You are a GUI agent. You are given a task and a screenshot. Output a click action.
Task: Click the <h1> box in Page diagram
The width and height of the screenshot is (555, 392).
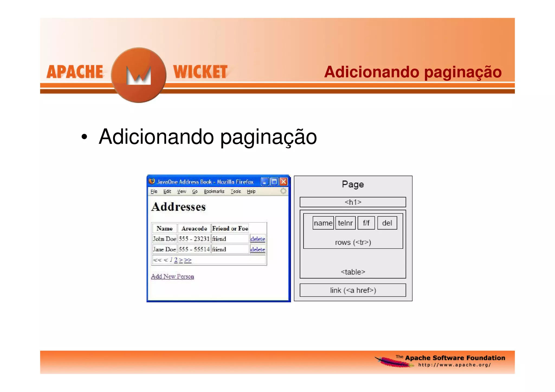pos(353,202)
